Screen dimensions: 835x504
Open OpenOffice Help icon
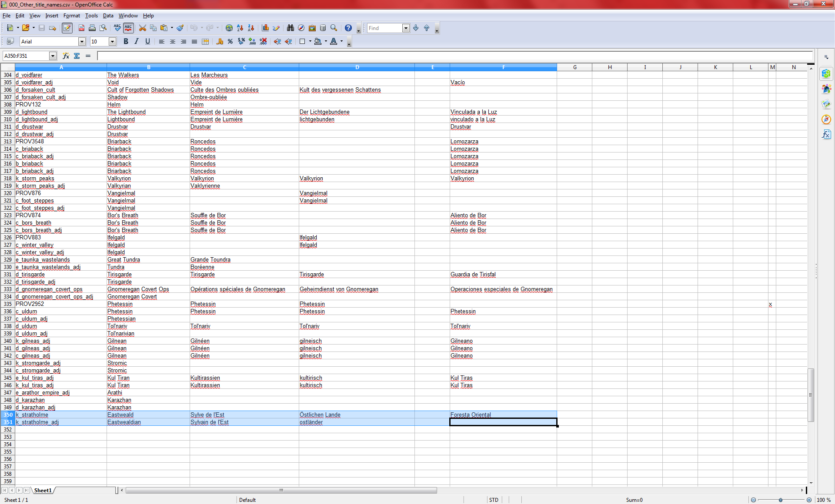[348, 28]
